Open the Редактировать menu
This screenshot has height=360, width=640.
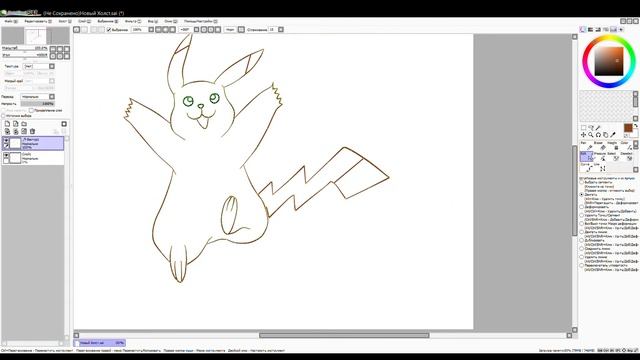38,21
